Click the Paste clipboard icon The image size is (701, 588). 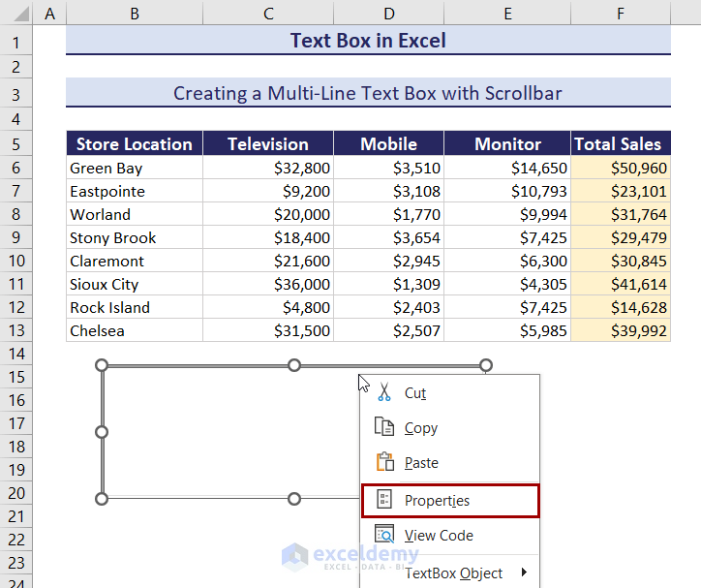point(384,462)
